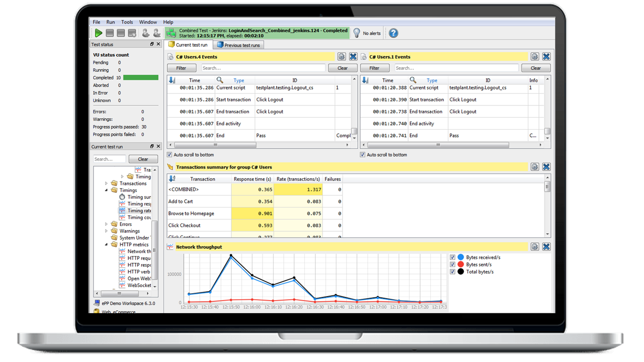Viewport: 644px width, 362px height.
Task: Click the first gray stop button in toolbar
Action: (109, 33)
